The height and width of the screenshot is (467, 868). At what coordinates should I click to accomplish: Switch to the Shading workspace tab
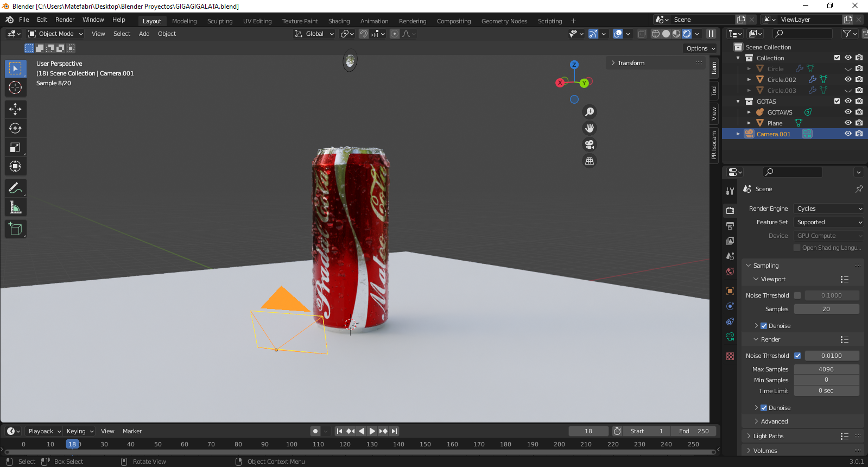click(339, 21)
